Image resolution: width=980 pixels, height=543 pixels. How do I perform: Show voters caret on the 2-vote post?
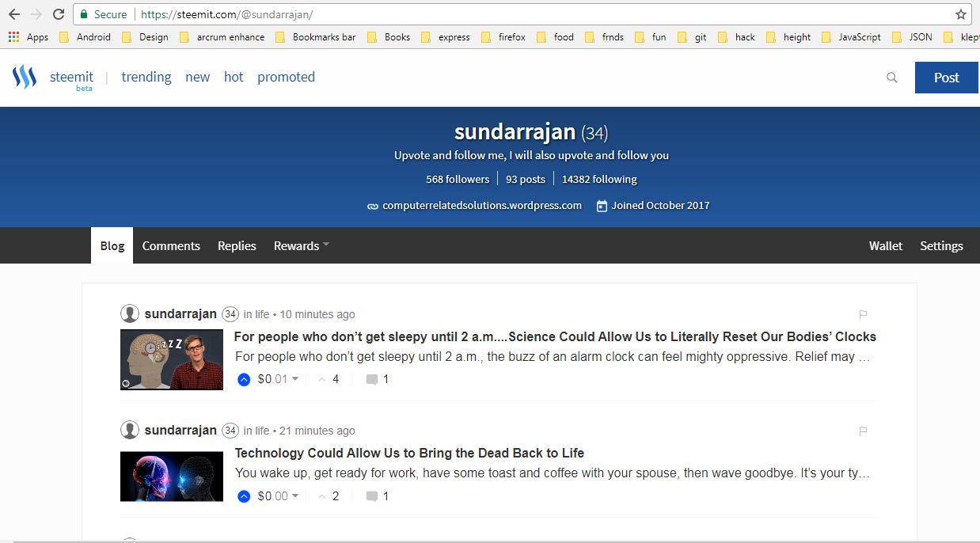click(x=322, y=496)
